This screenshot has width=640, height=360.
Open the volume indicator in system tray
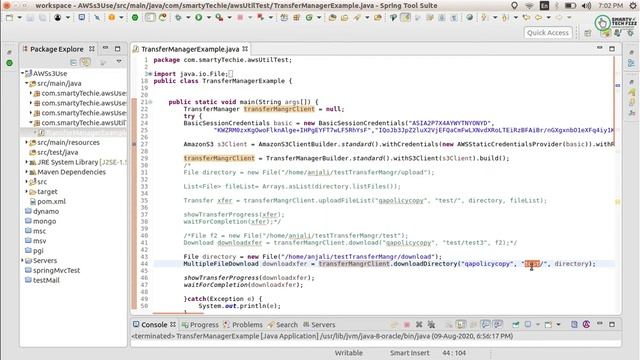(586, 6)
